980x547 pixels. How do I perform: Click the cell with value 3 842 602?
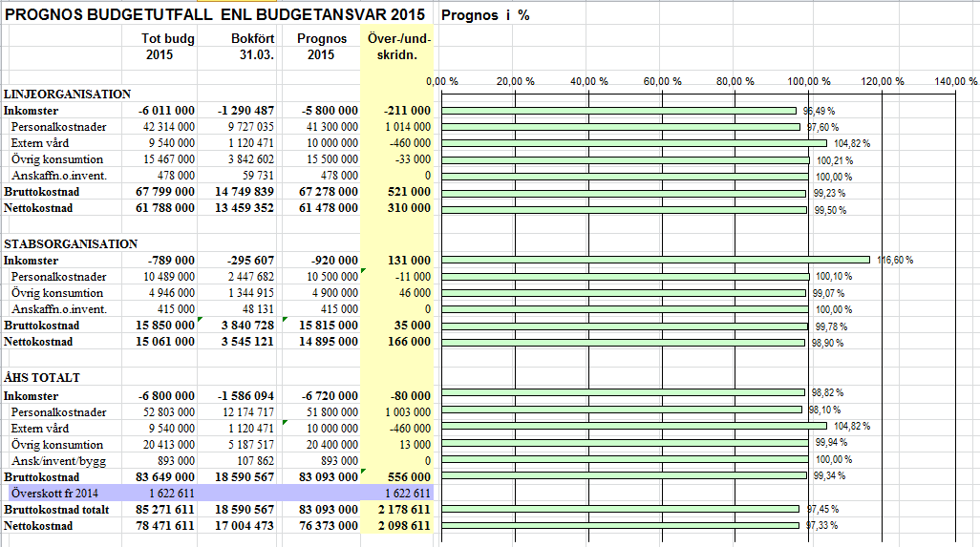tap(250, 159)
